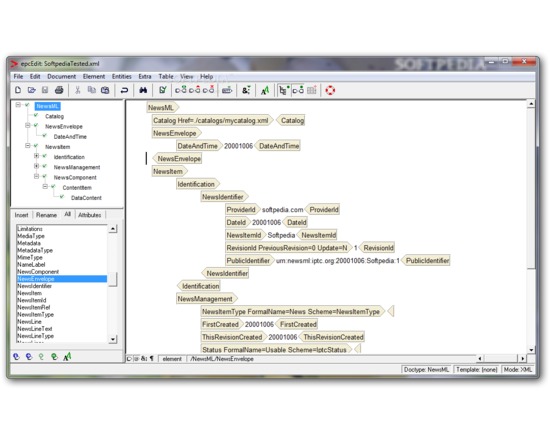Click the element list scroll-down arrow
550x440 pixels.
tap(113, 339)
